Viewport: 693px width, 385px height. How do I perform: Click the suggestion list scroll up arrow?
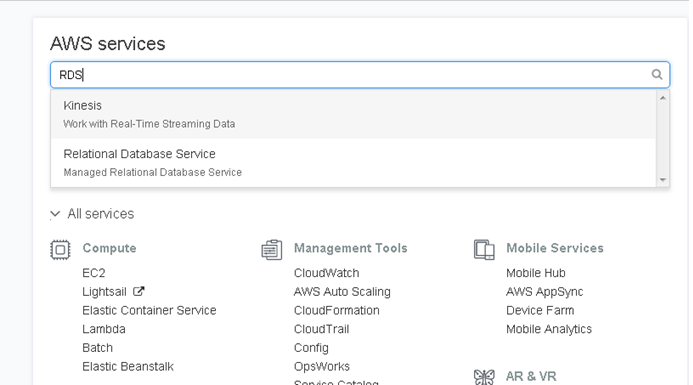point(663,98)
